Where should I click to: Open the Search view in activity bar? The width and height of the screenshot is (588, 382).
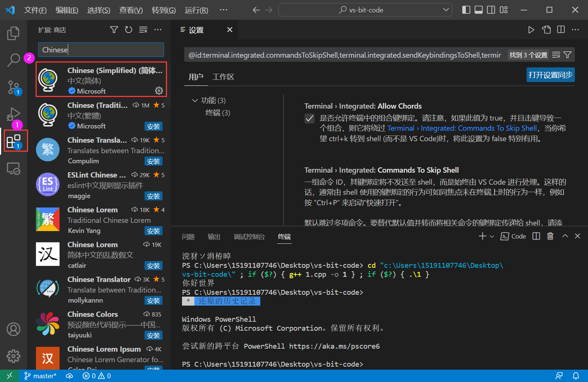13,60
